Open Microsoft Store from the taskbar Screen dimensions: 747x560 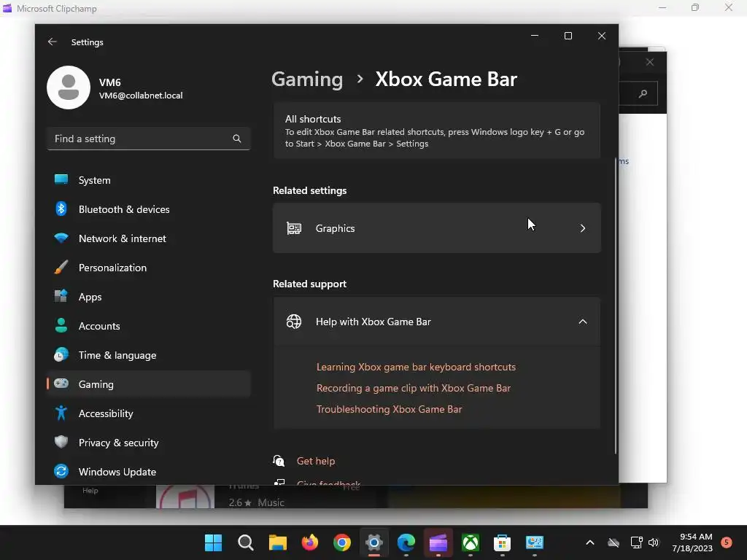coord(502,542)
